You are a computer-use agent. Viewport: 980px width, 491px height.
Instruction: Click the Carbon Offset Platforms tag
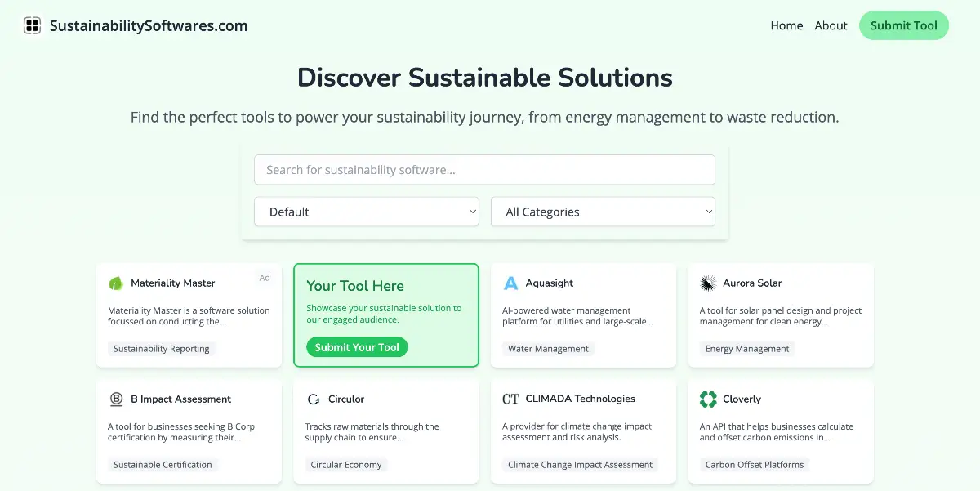754,465
